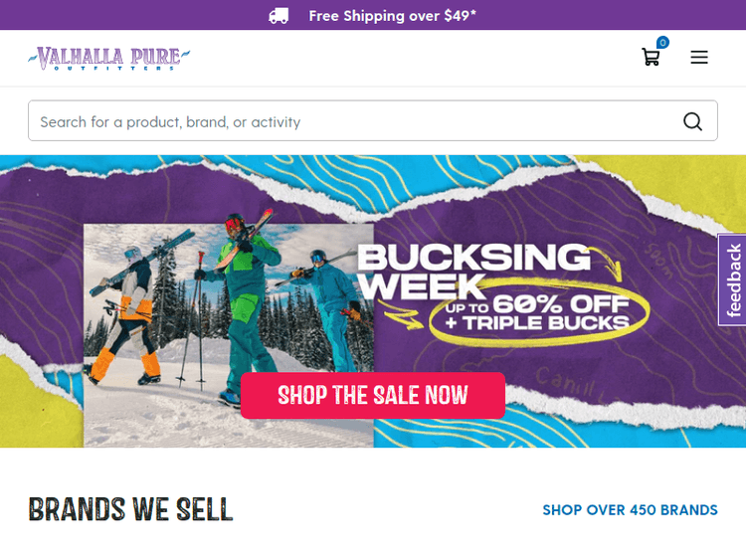This screenshot has width=746, height=560.
Task: Click the magnifying glass search icon
Action: pyautogui.click(x=692, y=121)
